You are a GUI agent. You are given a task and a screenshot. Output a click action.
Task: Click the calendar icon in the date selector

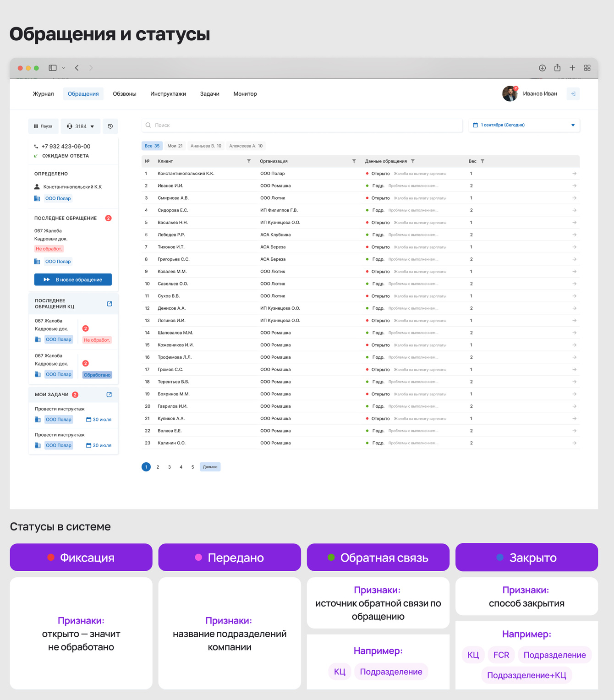point(475,125)
